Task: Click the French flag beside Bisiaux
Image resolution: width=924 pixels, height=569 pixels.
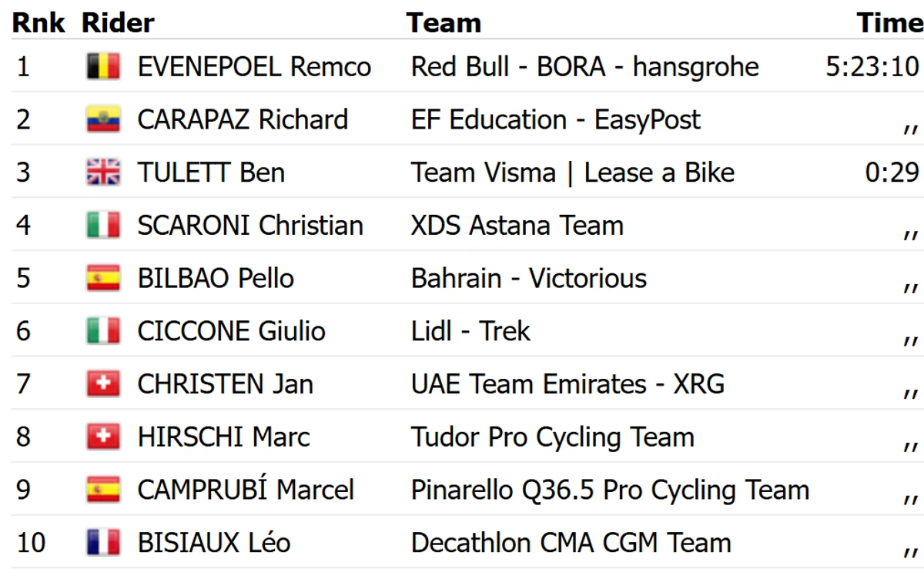Action: pyautogui.click(x=103, y=543)
